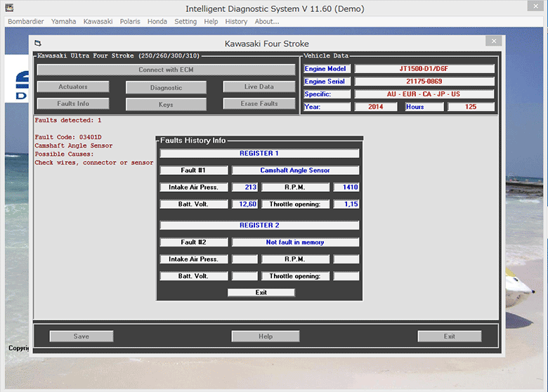The width and height of the screenshot is (548, 392).
Task: Open the Kawasaki menu
Action: point(98,21)
